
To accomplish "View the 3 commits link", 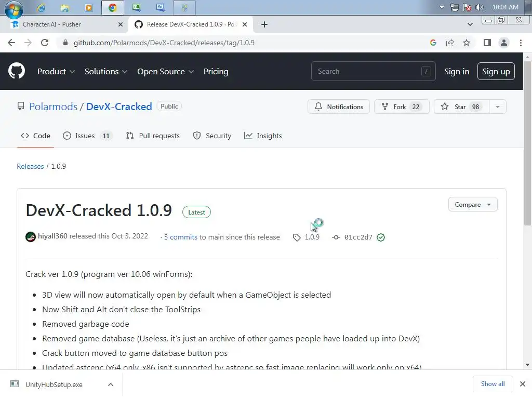I will pyautogui.click(x=180, y=237).
